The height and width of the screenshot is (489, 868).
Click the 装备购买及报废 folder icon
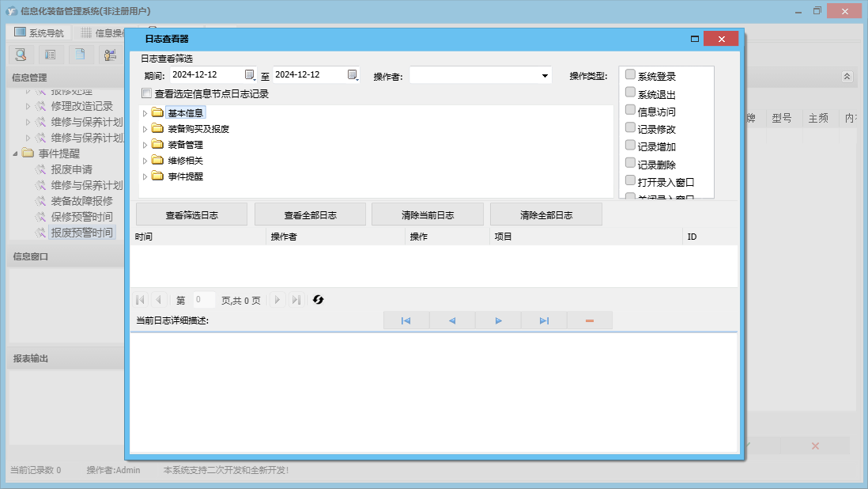[158, 128]
